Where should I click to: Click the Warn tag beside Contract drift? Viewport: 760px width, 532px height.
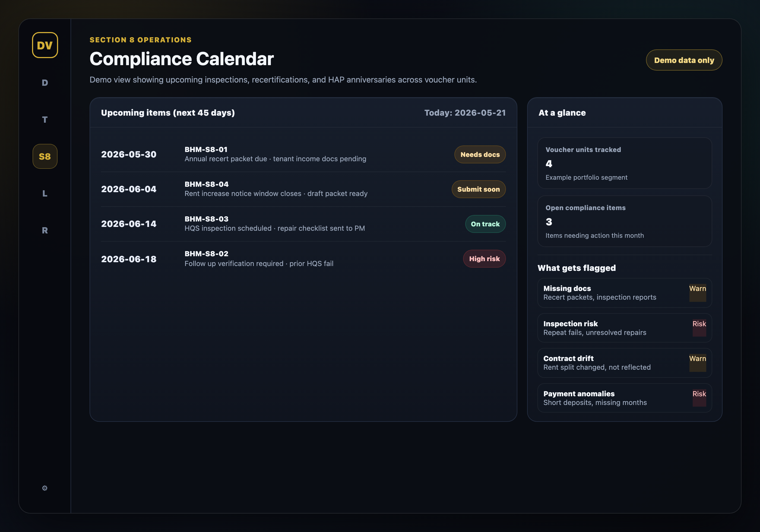(x=698, y=363)
